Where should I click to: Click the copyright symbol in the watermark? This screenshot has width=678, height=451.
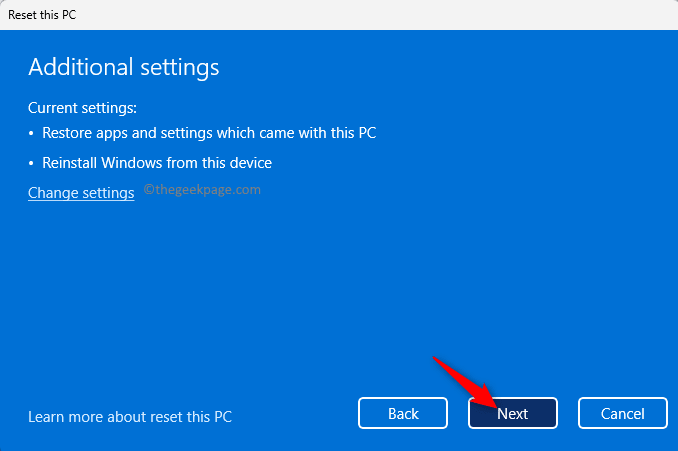click(149, 188)
